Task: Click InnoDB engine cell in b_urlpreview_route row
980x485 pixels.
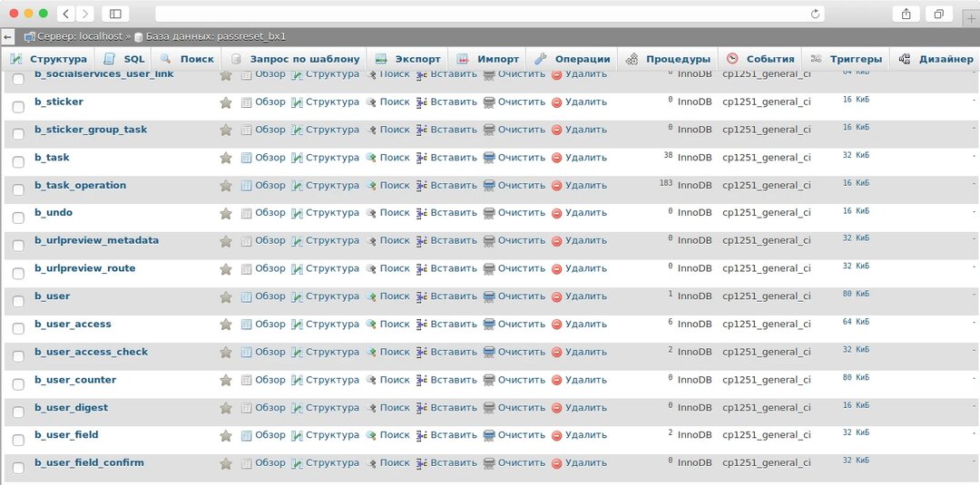Action: click(x=695, y=268)
